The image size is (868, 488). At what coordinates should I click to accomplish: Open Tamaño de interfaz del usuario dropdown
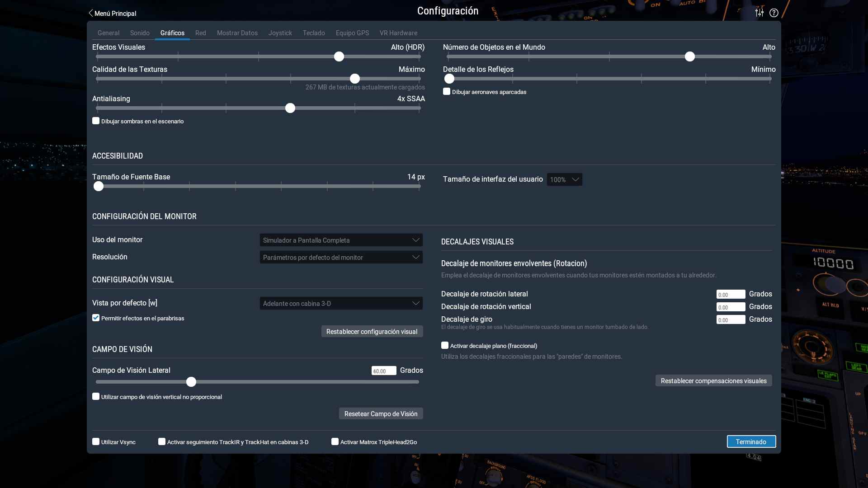pyautogui.click(x=565, y=179)
